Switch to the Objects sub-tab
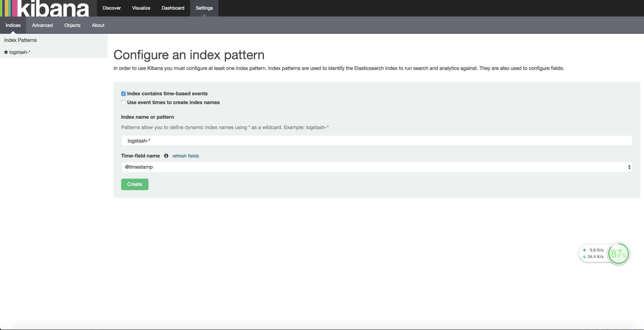 (x=72, y=25)
